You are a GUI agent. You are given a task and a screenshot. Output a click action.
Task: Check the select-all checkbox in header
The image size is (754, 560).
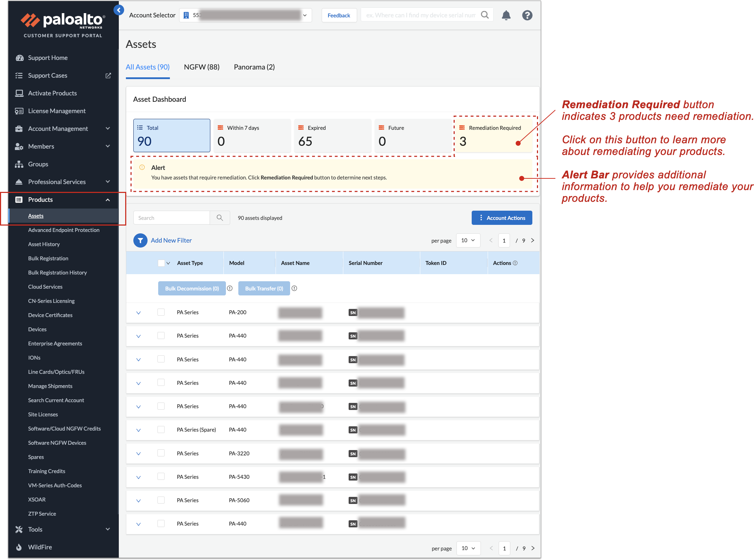161,263
